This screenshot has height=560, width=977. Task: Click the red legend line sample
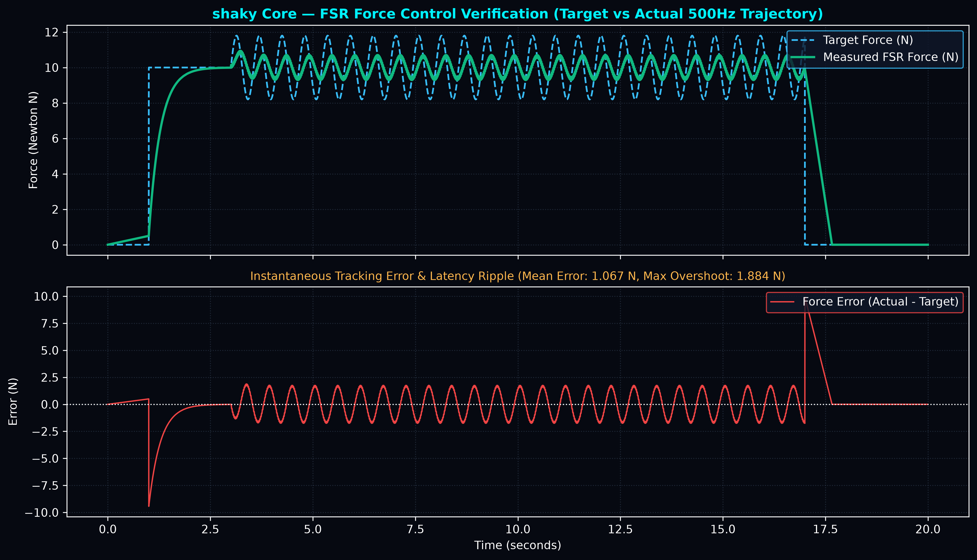click(x=782, y=302)
